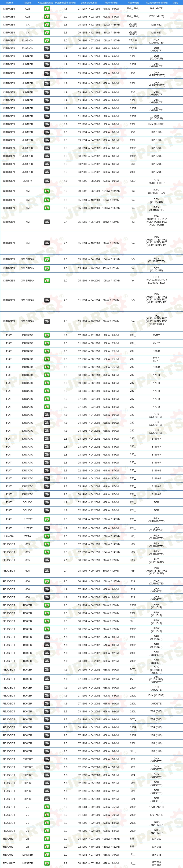The width and height of the screenshot is (183, 868).
Task: Click petrol icon in CX 115kW row
Action: pos(47,32)
